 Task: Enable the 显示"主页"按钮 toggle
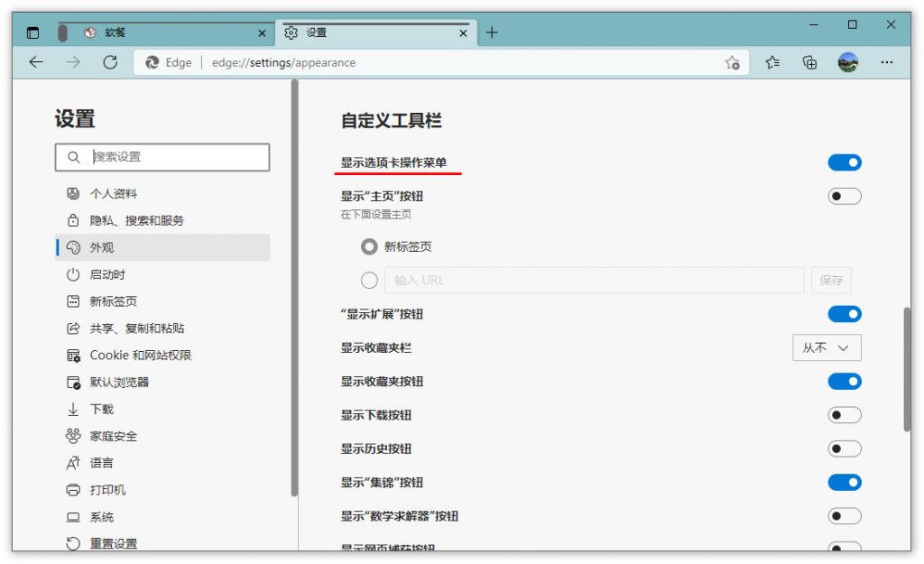pos(844,196)
